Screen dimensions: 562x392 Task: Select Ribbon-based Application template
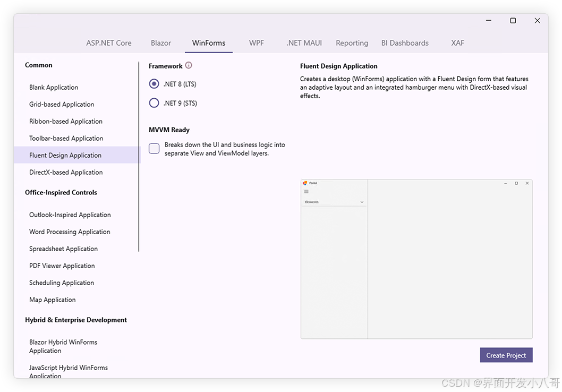tap(77, 121)
